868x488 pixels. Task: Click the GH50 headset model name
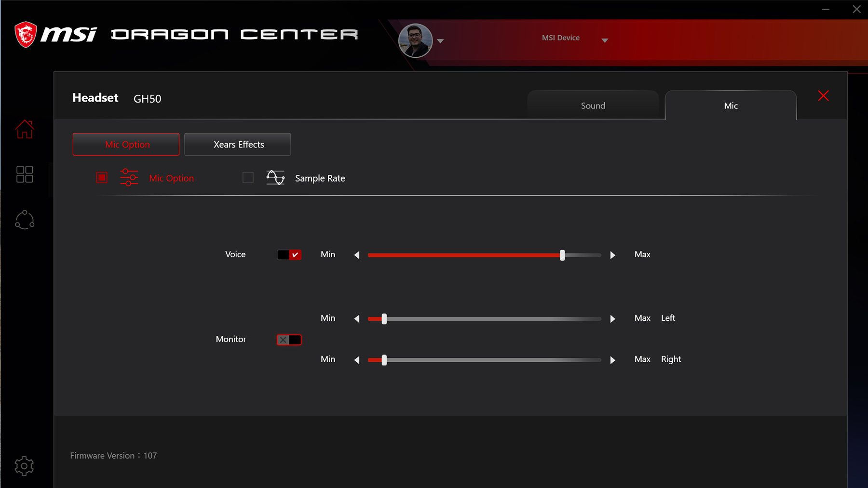[148, 99]
